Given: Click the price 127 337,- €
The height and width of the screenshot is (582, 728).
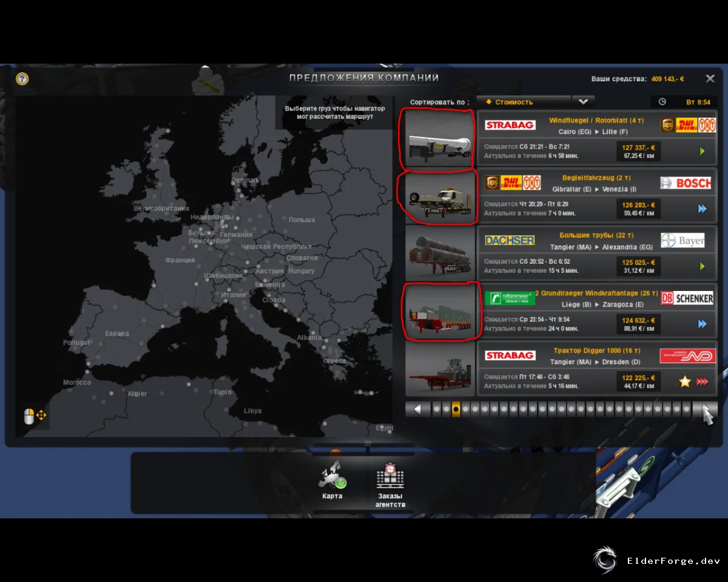Looking at the screenshot, I should point(638,147).
